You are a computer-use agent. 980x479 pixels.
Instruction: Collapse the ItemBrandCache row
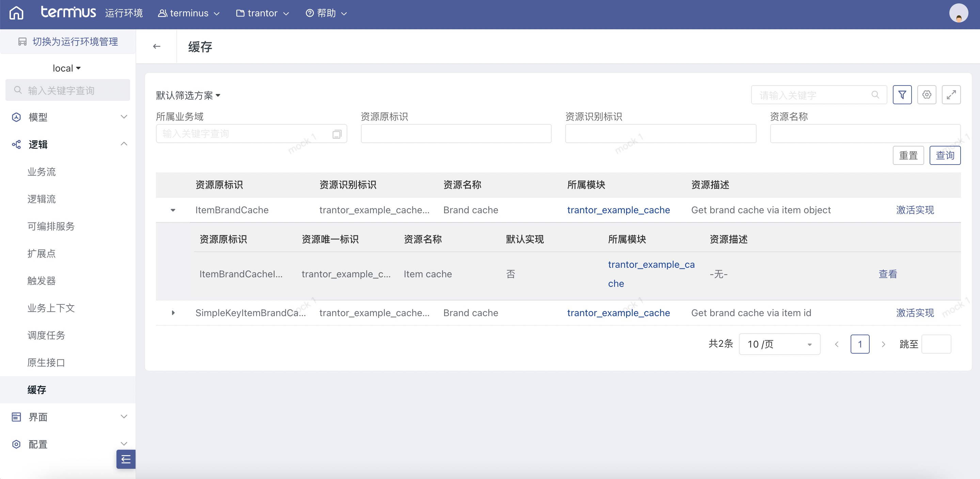coord(173,210)
